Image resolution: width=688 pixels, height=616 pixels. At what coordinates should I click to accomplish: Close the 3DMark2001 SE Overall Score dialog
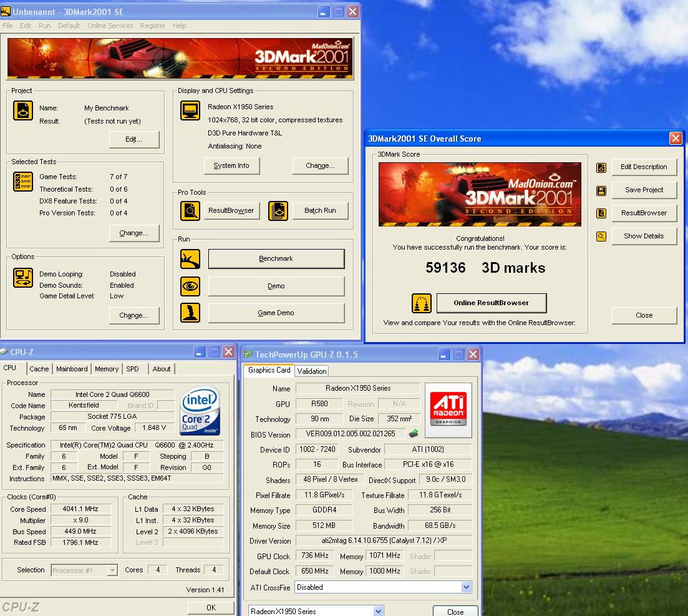676,139
